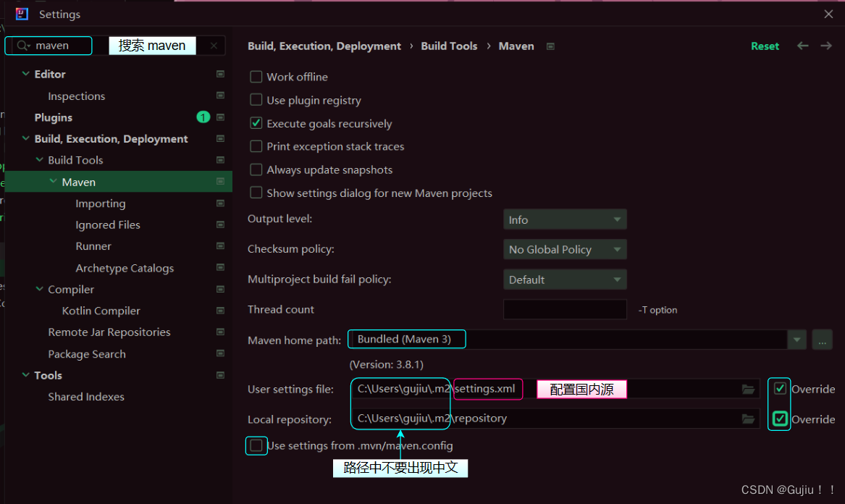Click project-level icon beside Importing row
The image size is (845, 504).
[220, 203]
